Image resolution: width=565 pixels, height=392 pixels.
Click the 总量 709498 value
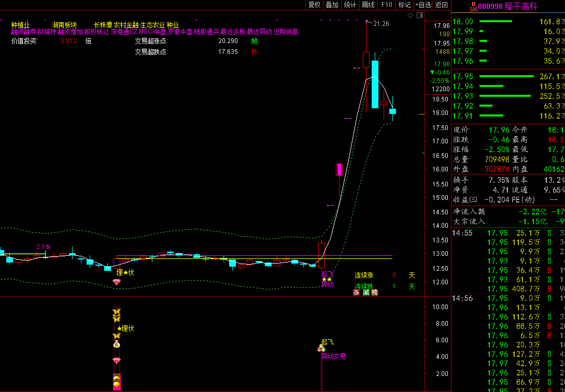point(497,159)
